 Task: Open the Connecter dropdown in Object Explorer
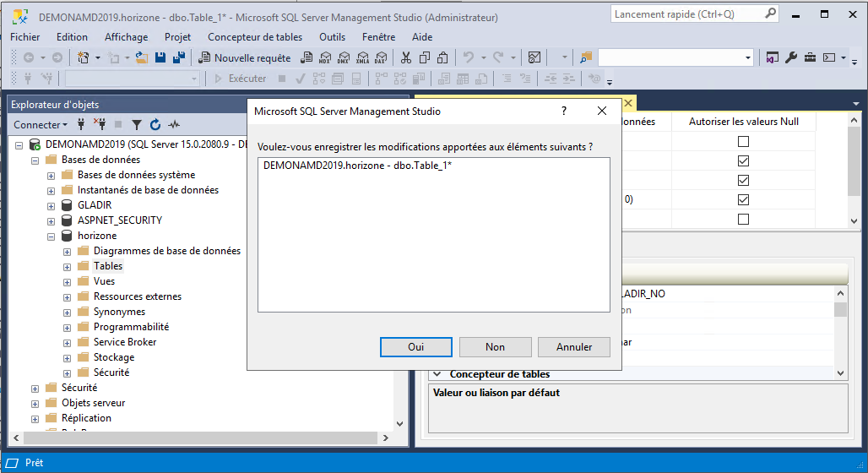[x=41, y=125]
